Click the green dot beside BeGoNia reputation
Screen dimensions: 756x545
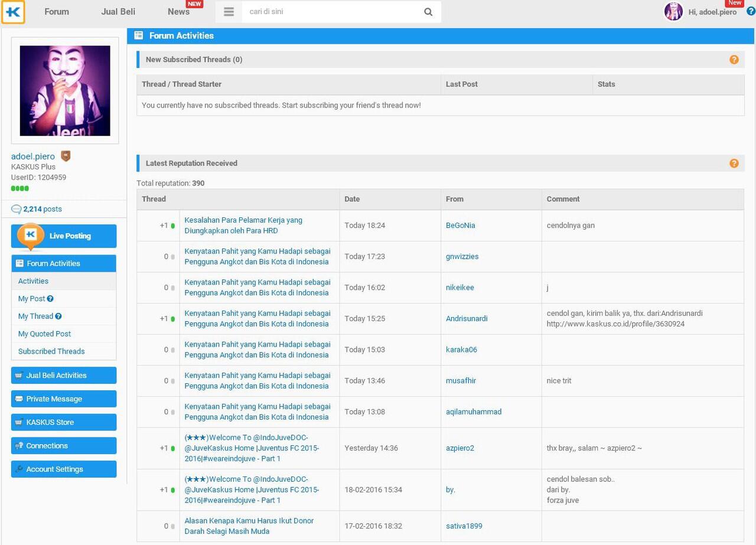[x=173, y=226]
